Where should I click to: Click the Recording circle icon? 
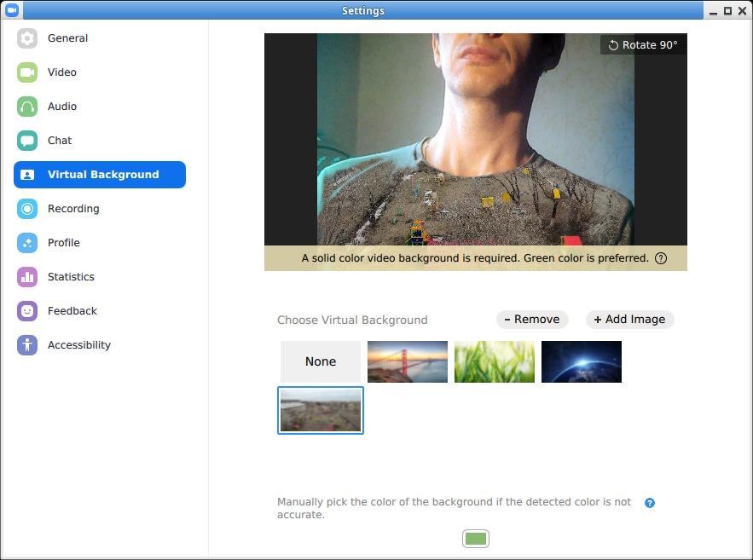coord(27,209)
